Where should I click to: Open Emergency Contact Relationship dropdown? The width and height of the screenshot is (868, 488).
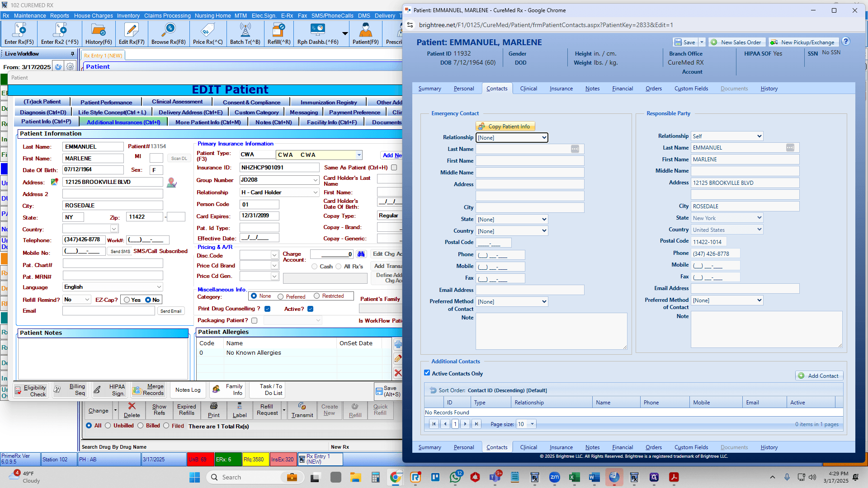tap(512, 138)
